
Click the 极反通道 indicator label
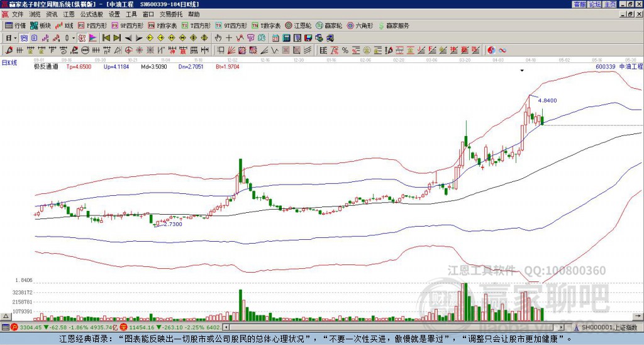[x=46, y=66]
